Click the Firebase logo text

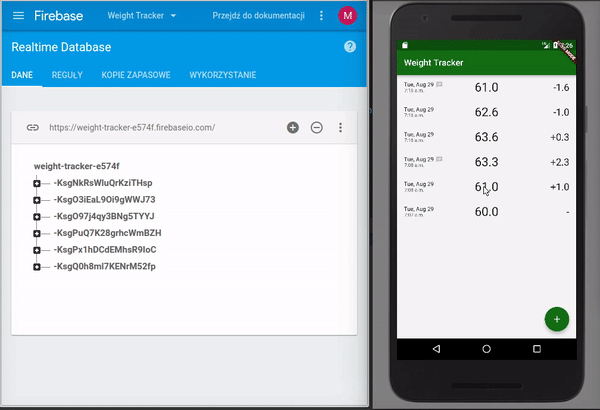(59, 16)
